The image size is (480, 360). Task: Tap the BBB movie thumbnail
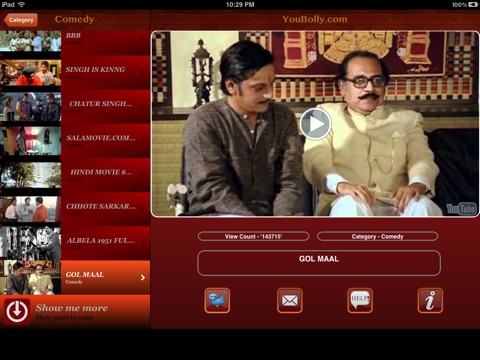click(30, 41)
